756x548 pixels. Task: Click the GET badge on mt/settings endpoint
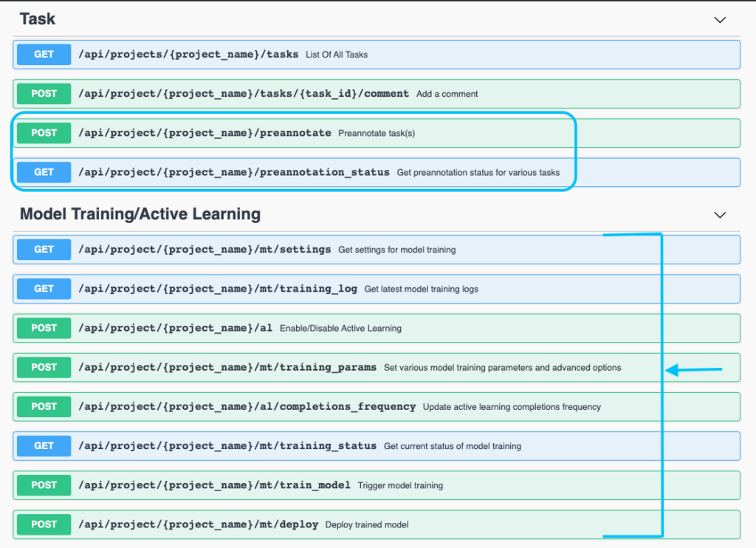[x=42, y=249]
